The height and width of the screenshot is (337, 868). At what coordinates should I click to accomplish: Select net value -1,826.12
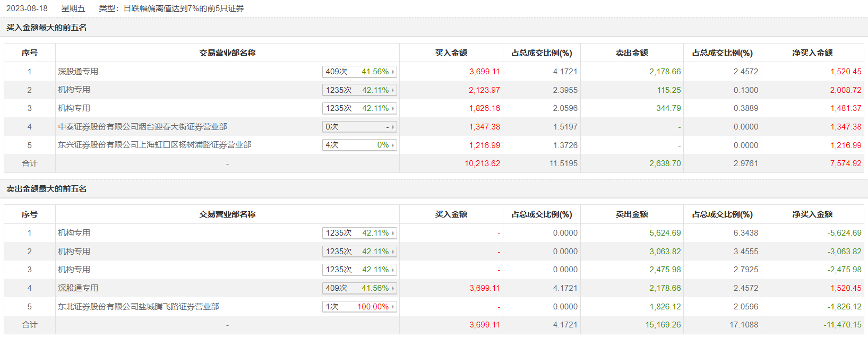pyautogui.click(x=844, y=307)
